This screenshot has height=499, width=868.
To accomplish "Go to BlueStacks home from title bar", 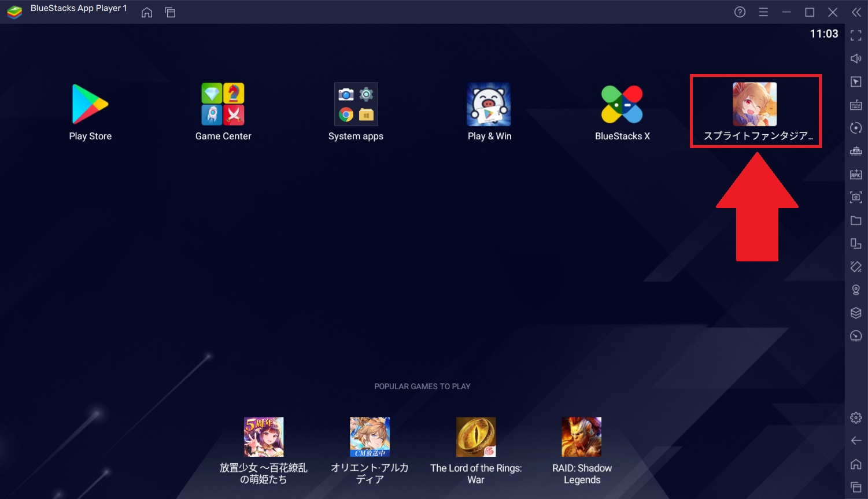I will (147, 12).
